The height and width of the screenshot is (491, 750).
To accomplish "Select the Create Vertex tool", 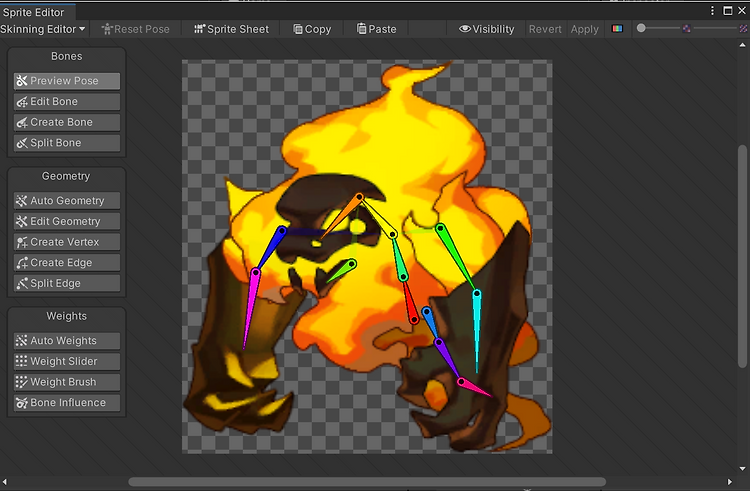I will click(x=66, y=242).
